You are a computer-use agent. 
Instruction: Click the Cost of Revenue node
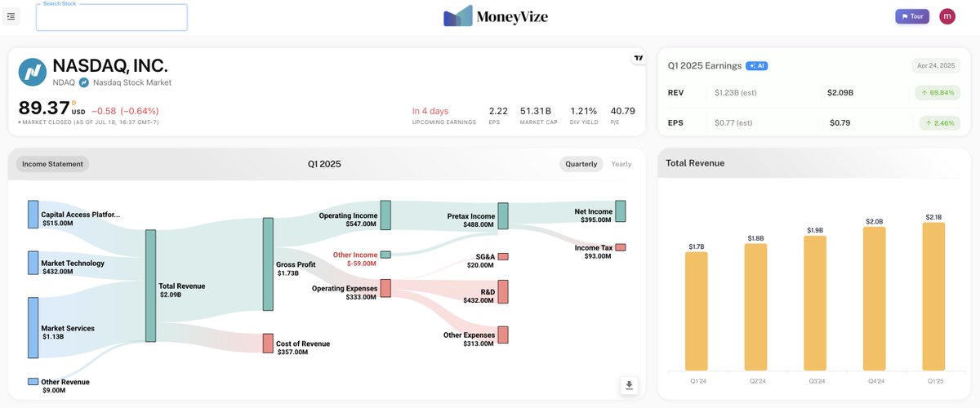(x=268, y=344)
